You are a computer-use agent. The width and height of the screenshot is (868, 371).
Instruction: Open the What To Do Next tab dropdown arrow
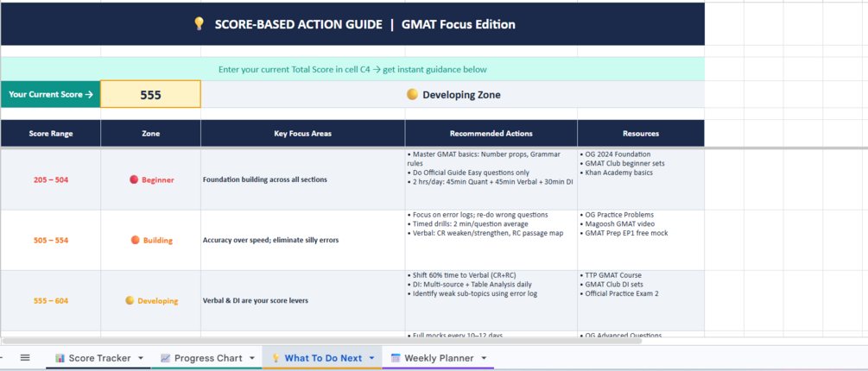[x=371, y=358]
